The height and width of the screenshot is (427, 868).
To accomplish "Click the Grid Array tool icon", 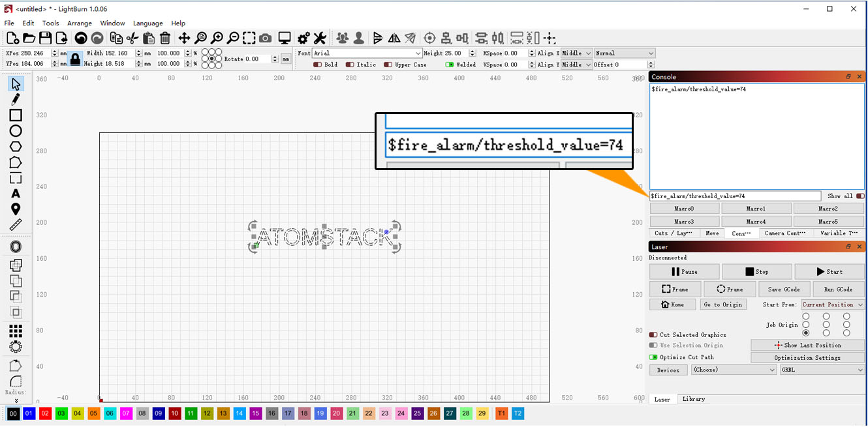I will pos(16,331).
